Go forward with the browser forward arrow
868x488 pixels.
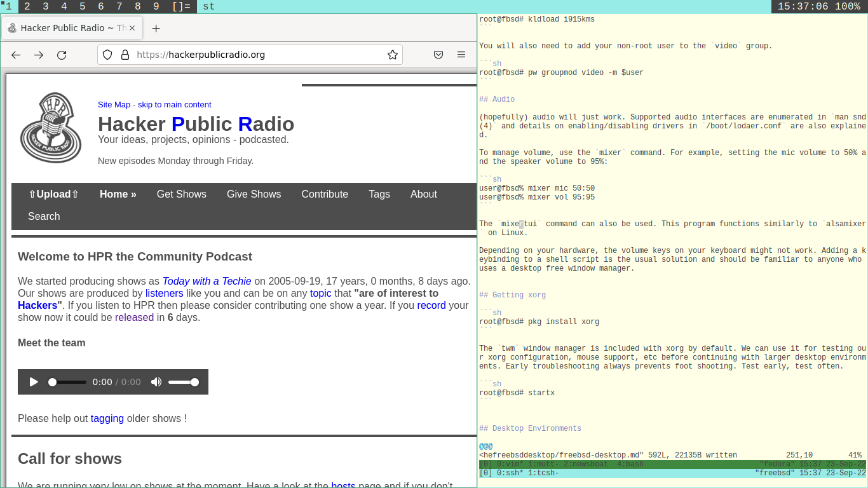point(39,55)
